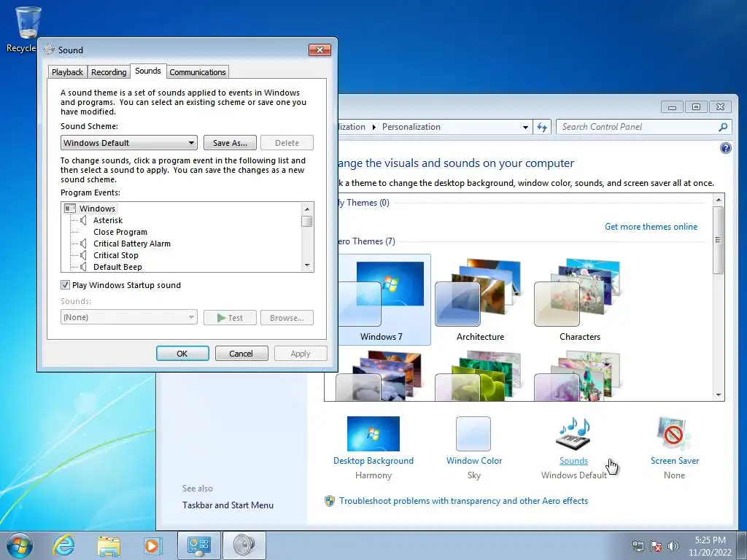Open Action Center flag tray icon
This screenshot has height=560, width=747.
[x=656, y=546]
